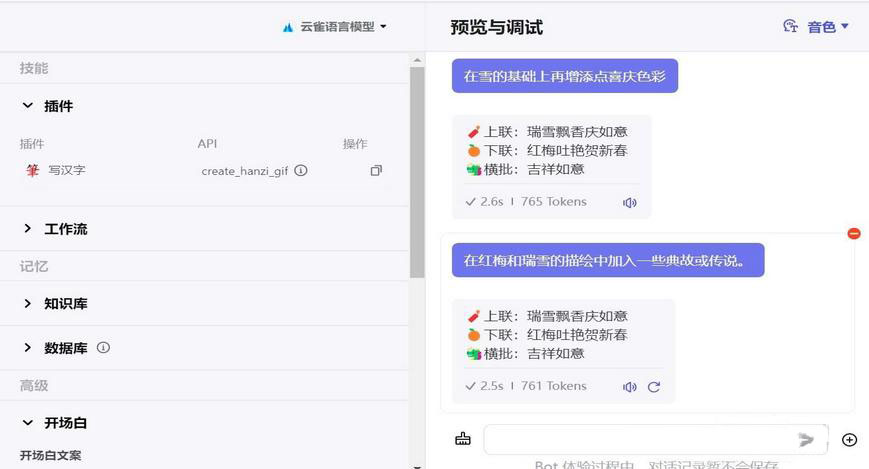This screenshot has height=469, width=869.
Task: Select the 写汉字 plugin name
Action: [67, 170]
